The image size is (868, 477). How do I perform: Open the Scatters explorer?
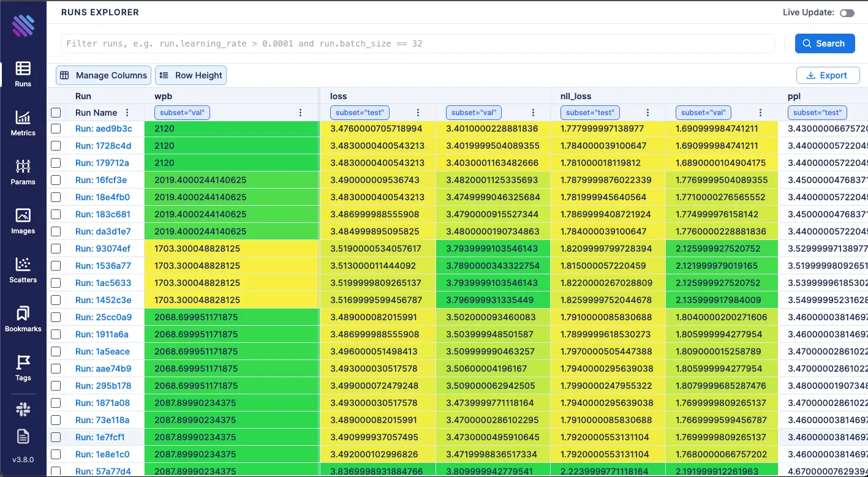pyautogui.click(x=23, y=270)
